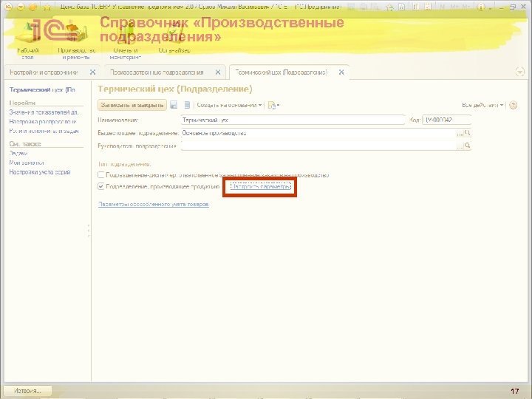Open Значения показателей link in navigation panel
532x399 pixels.
coord(44,112)
